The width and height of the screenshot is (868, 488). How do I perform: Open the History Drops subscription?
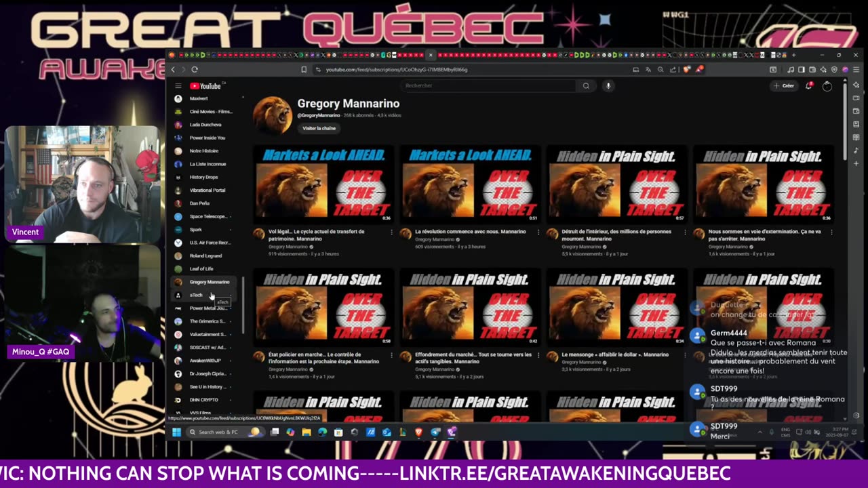point(203,177)
